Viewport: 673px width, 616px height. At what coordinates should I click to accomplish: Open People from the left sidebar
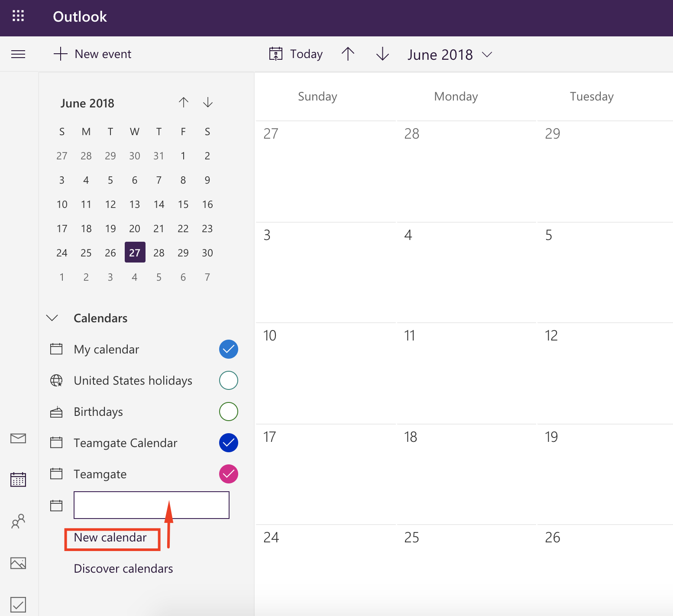point(18,521)
